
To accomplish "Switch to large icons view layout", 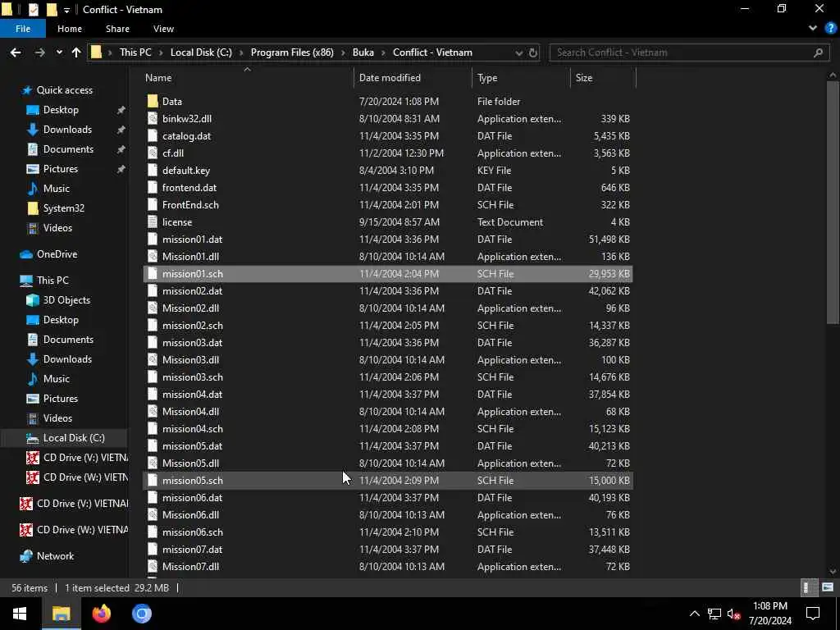I will click(827, 587).
